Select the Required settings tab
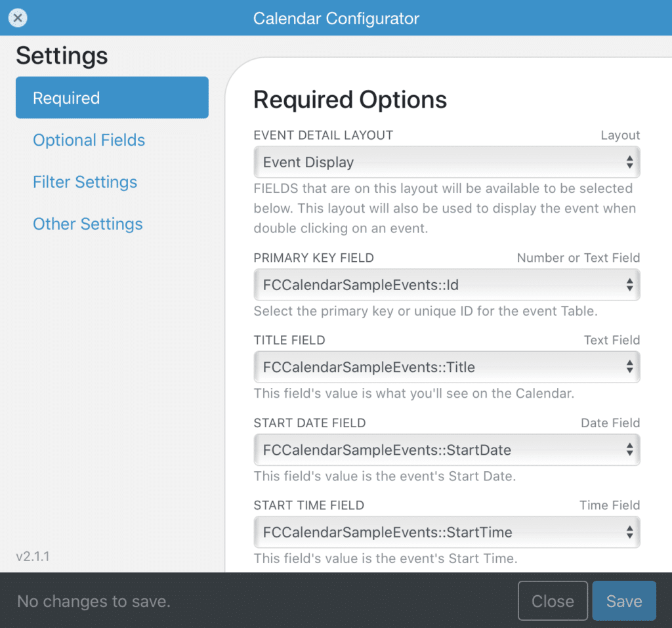The height and width of the screenshot is (628, 672). 112,98
